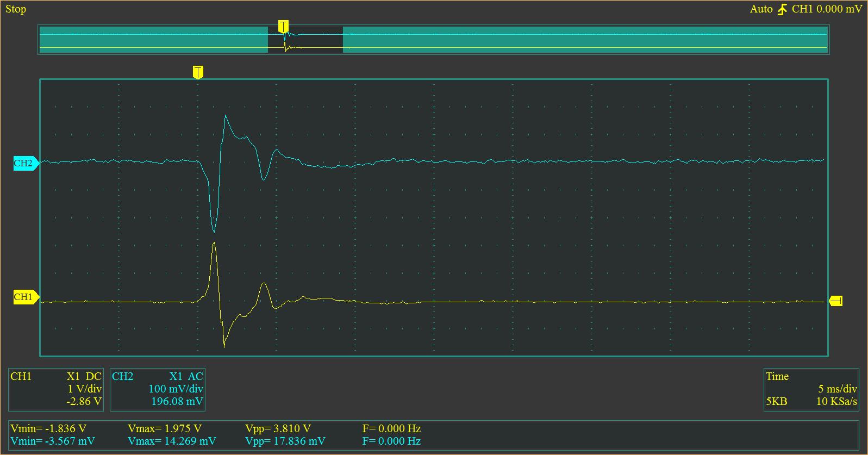Click the 5KB memory depth value
This screenshot has height=455, width=868.
(776, 402)
